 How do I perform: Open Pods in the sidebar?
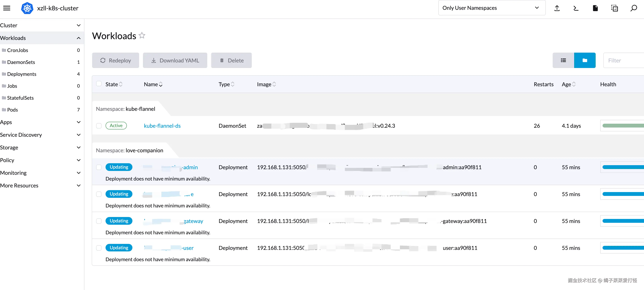pyautogui.click(x=12, y=110)
